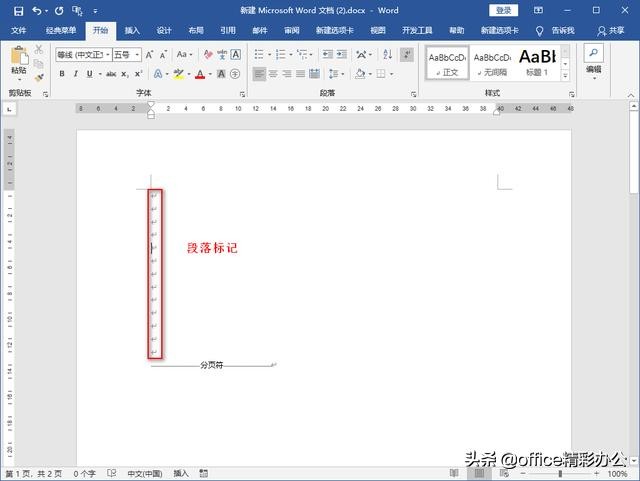
Task: Open font color dropdown arrow
Action: click(x=210, y=74)
